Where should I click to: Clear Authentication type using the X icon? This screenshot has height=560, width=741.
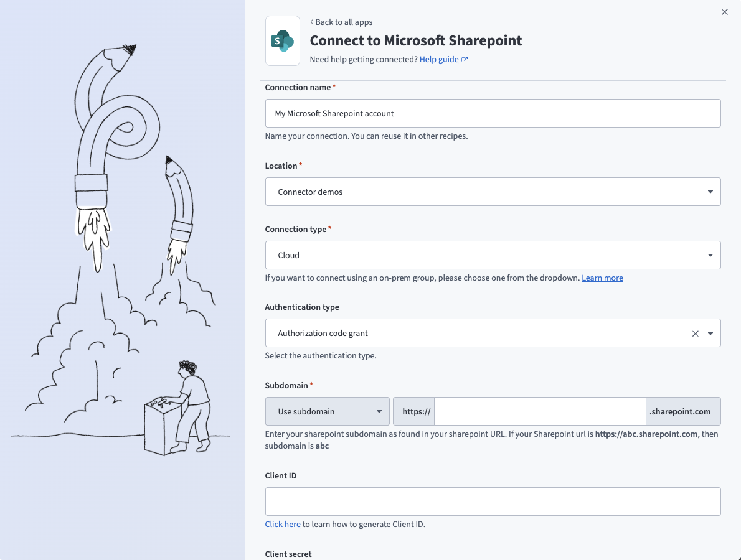(695, 333)
